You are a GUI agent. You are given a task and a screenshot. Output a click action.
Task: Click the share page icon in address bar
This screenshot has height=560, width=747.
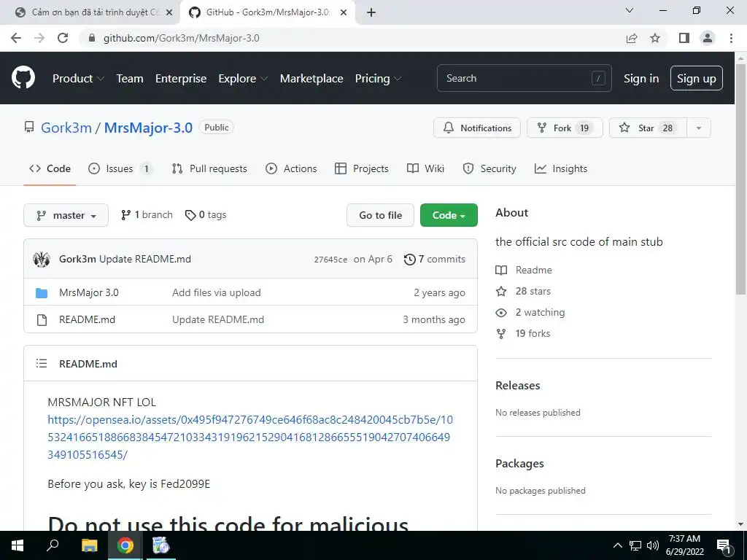pyautogui.click(x=632, y=38)
